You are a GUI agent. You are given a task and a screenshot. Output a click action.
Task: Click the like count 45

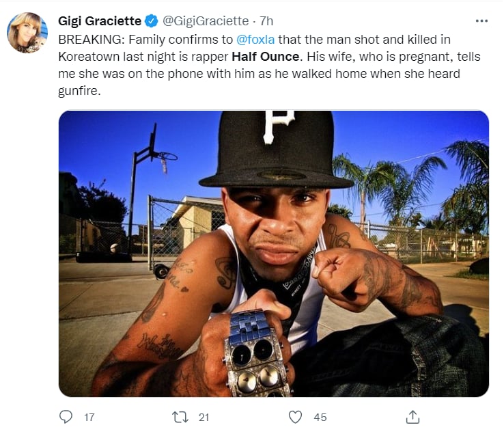[x=320, y=417]
